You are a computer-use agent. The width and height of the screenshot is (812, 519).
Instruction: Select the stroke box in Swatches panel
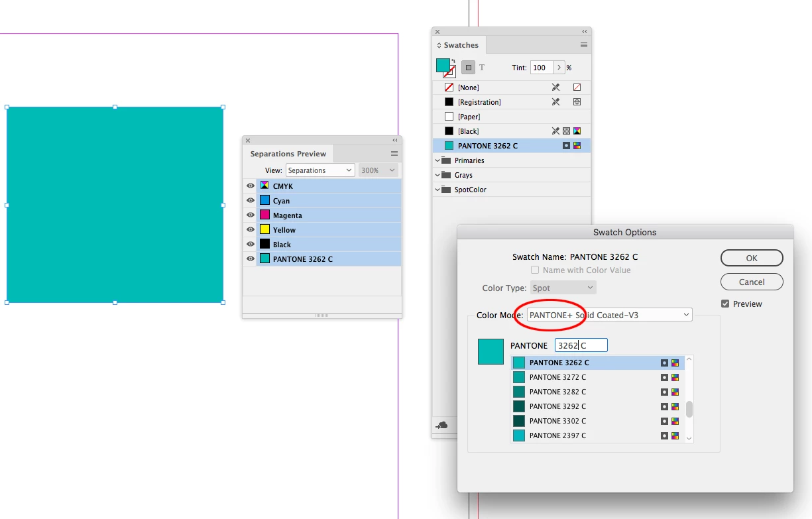(449, 72)
